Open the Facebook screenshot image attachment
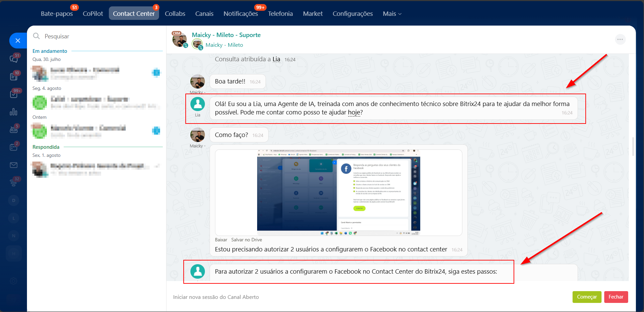 (338, 193)
